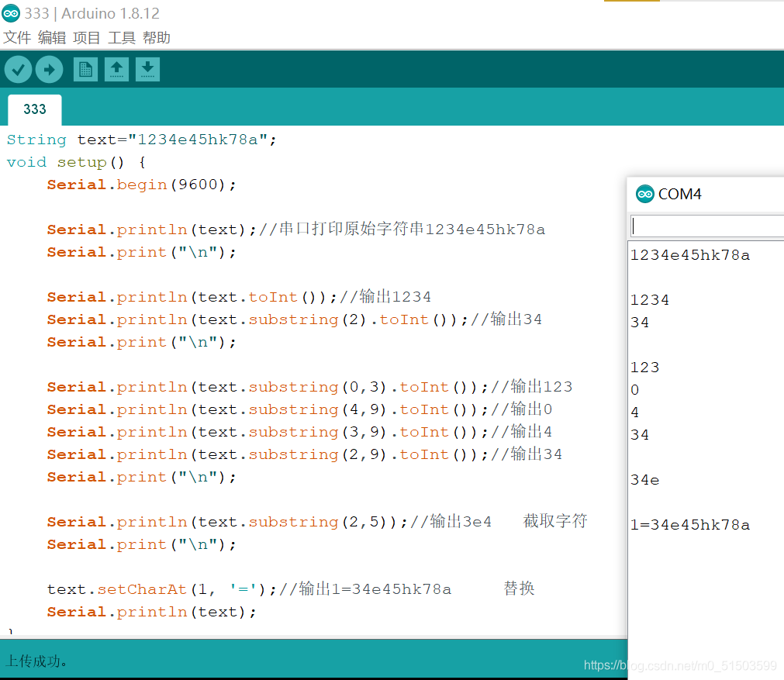Create a new sketch with the New icon
The image size is (784, 680).
(x=85, y=70)
